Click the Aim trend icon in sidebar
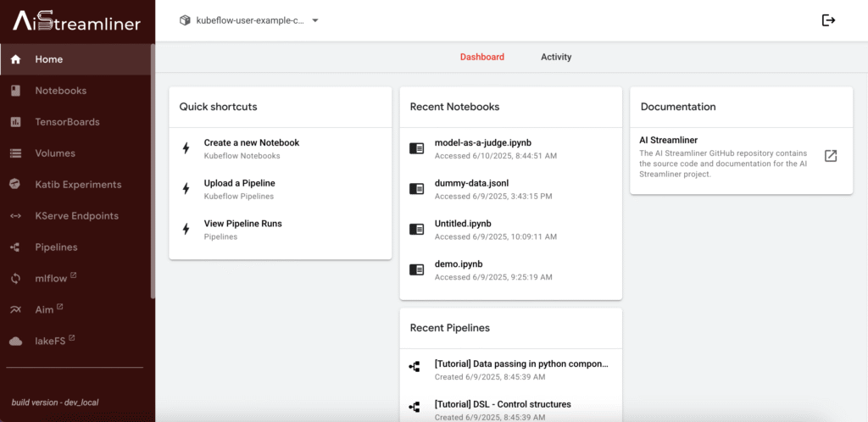Viewport: 868px width, 422px height. coord(15,310)
